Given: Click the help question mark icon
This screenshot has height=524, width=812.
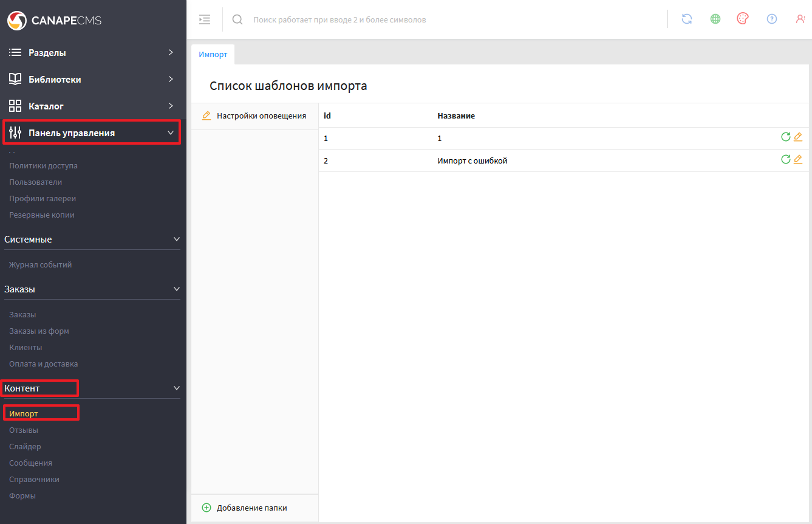Looking at the screenshot, I should click(x=772, y=19).
